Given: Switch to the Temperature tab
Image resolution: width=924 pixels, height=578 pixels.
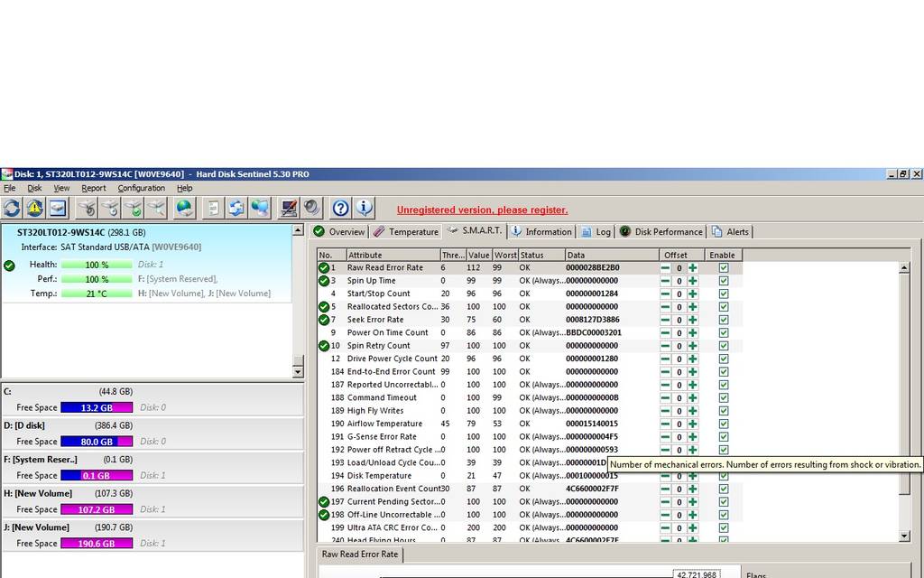Looking at the screenshot, I should point(406,232).
